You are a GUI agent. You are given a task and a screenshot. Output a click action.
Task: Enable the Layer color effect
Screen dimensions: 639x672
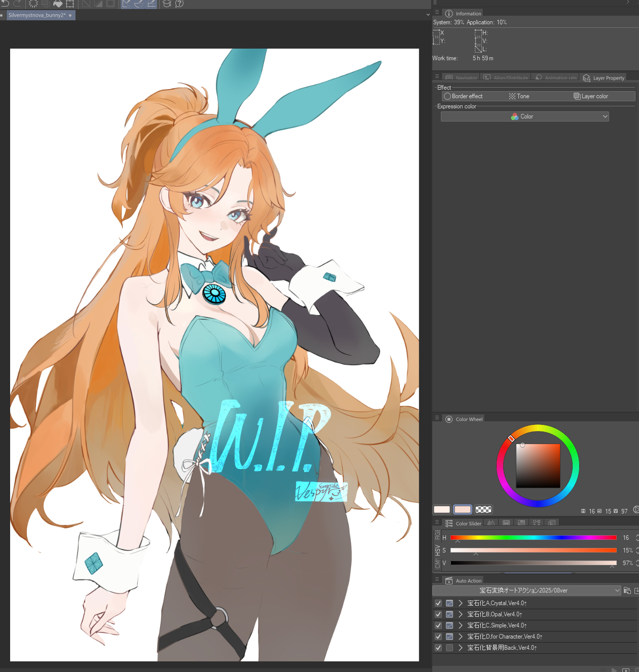[577, 96]
